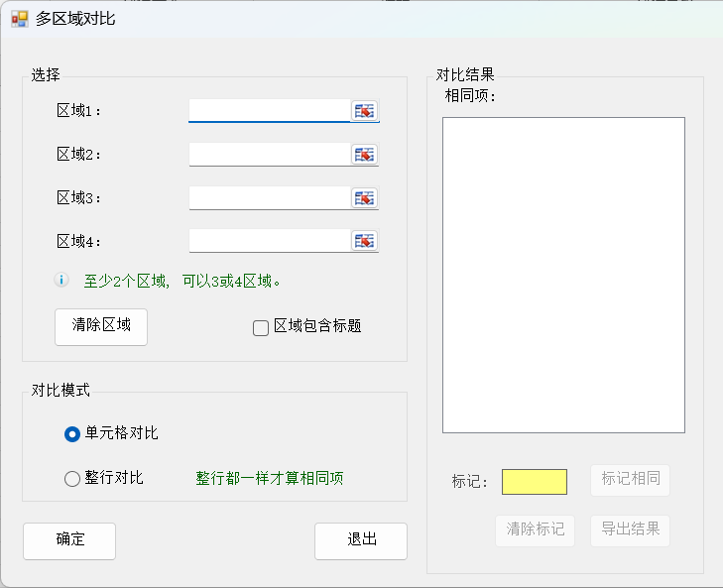
Task: Focus the 区域3 input field
Action: [x=270, y=198]
